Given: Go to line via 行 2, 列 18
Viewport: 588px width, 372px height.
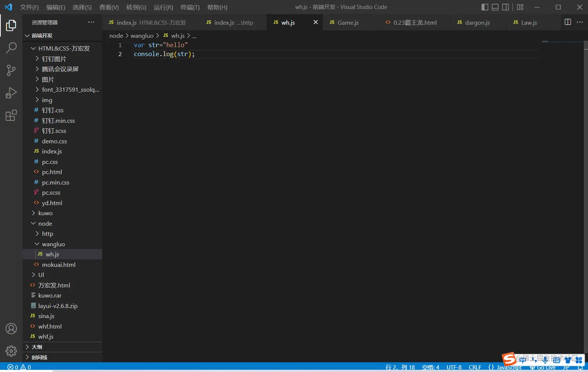Looking at the screenshot, I should point(400,367).
